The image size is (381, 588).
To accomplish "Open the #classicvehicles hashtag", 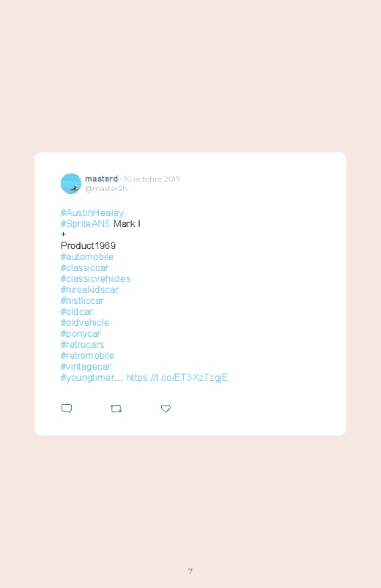I will (x=96, y=279).
